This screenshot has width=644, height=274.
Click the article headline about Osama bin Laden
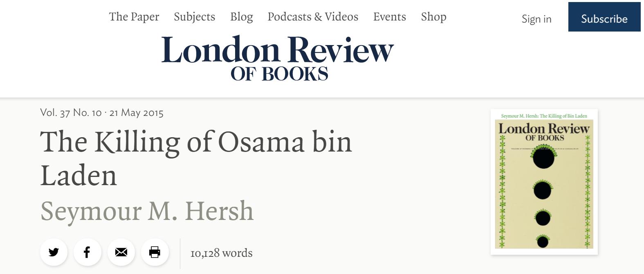click(196, 158)
